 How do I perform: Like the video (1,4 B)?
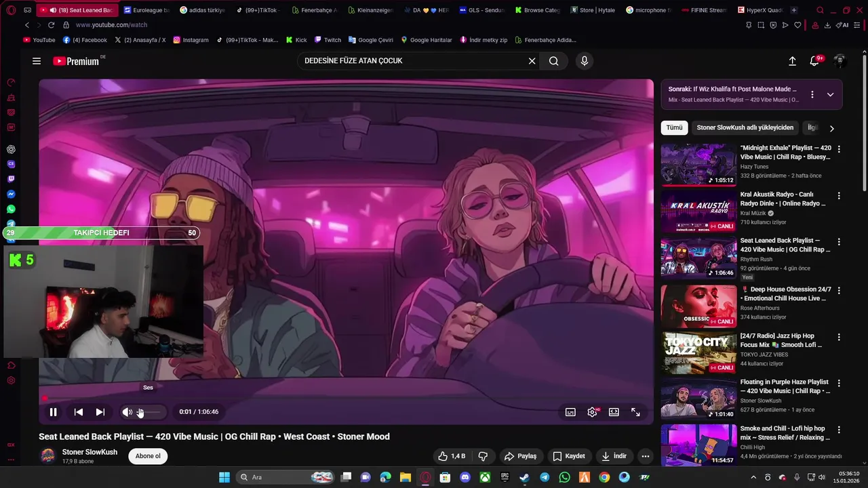tap(451, 456)
